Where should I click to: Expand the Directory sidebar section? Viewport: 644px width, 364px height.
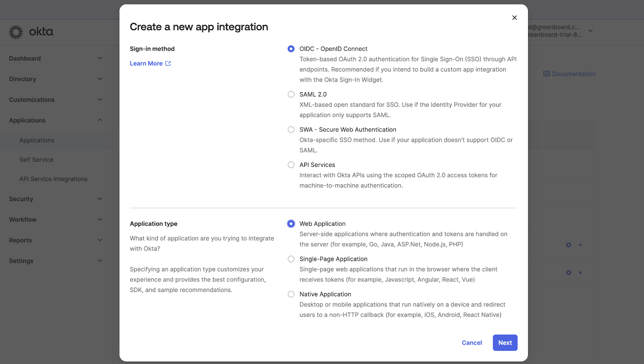[56, 79]
